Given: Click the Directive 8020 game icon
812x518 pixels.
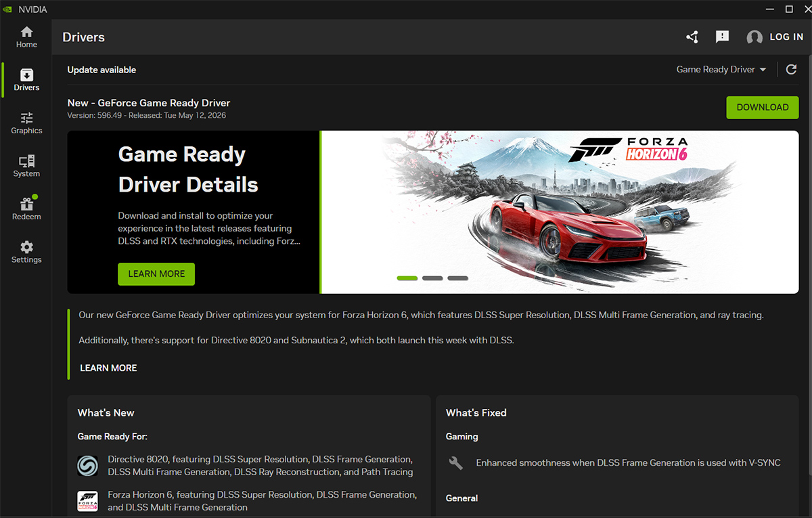Looking at the screenshot, I should 87,465.
